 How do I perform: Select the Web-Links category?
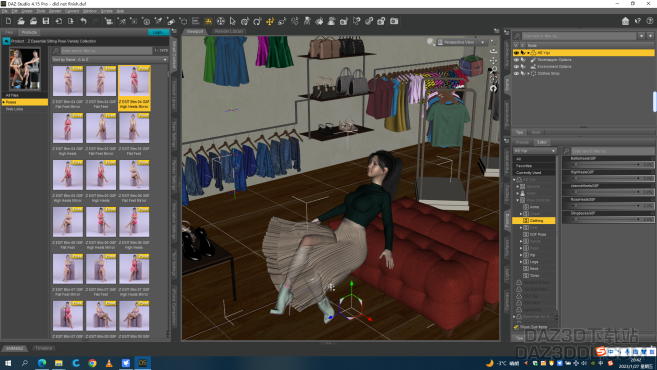point(25,109)
